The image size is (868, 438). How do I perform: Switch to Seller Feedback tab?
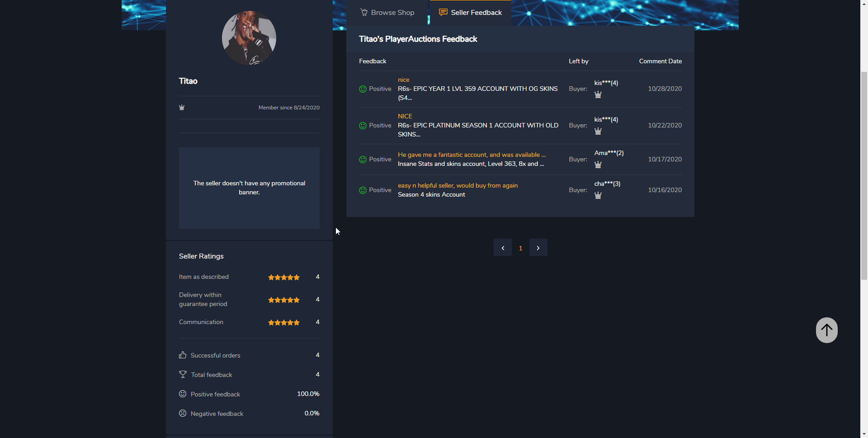(x=470, y=13)
